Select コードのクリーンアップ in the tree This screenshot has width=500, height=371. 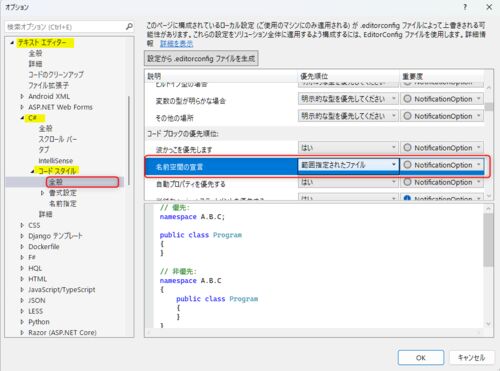pyautogui.click(x=56, y=75)
